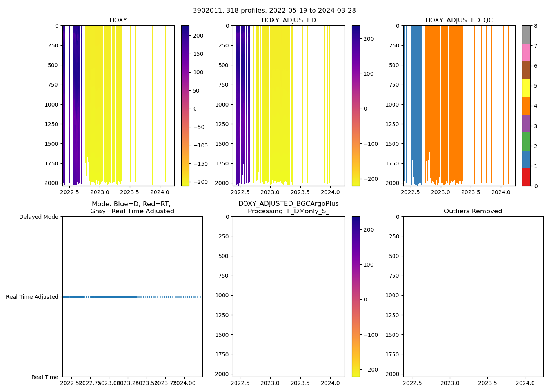Image resolution: width=549 pixels, height=392 pixels.
Task: Click the Real Time label on the mode plot
Action: coord(45,377)
